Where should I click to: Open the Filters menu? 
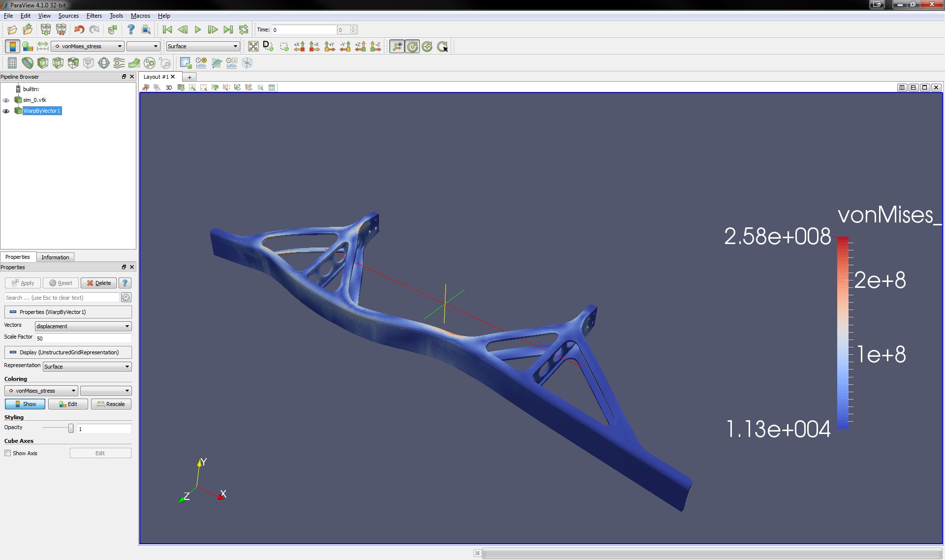pos(94,16)
